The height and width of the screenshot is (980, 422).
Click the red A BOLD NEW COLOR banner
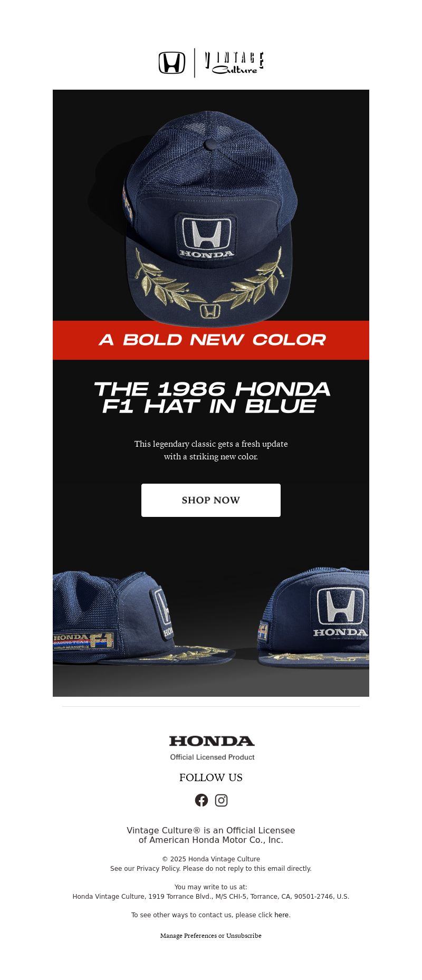pos(211,340)
